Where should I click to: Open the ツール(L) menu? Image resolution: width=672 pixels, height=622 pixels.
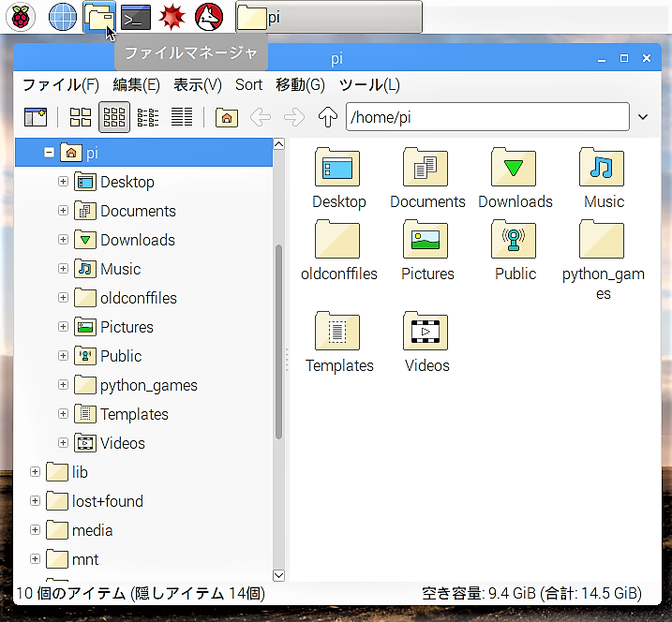coord(369,85)
